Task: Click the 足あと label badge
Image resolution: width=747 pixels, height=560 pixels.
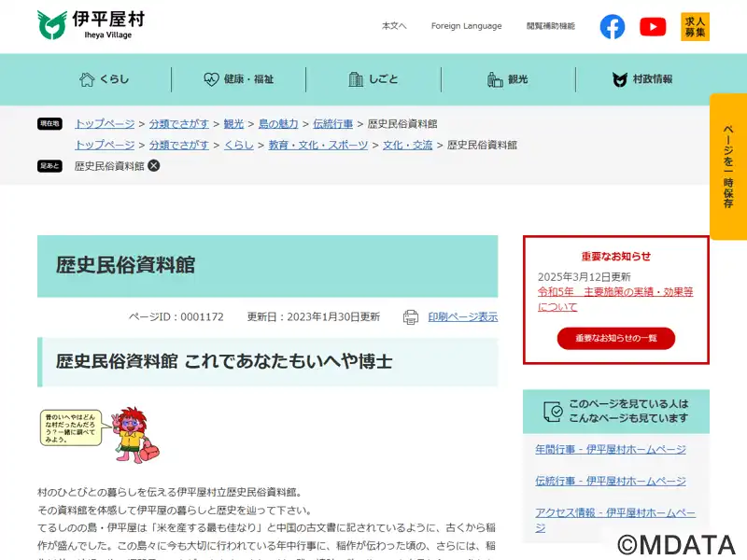Action: click(x=49, y=166)
